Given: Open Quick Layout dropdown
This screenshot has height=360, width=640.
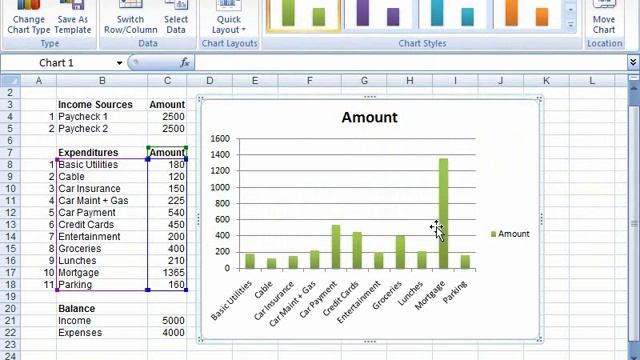Looking at the screenshot, I should [229, 18].
